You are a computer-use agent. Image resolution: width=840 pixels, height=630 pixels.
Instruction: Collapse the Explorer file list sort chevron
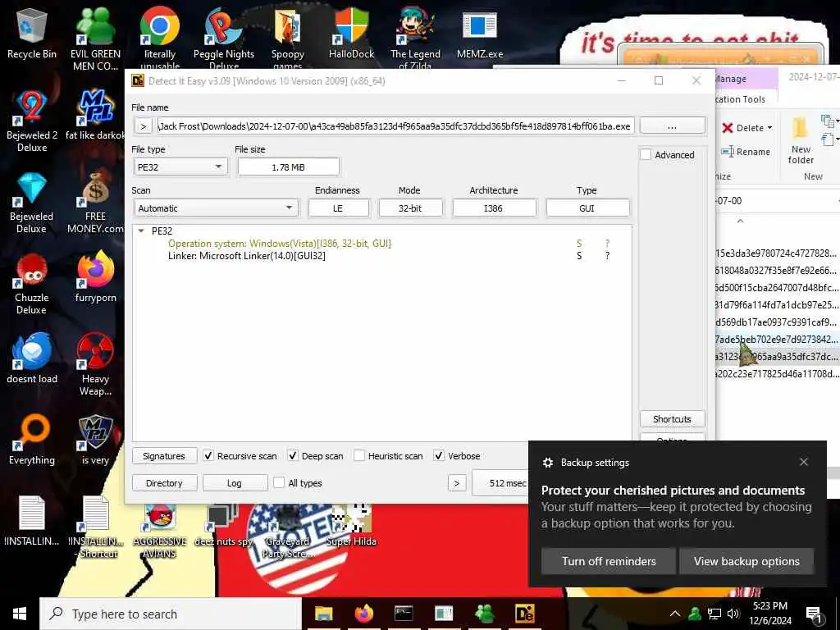741,221
